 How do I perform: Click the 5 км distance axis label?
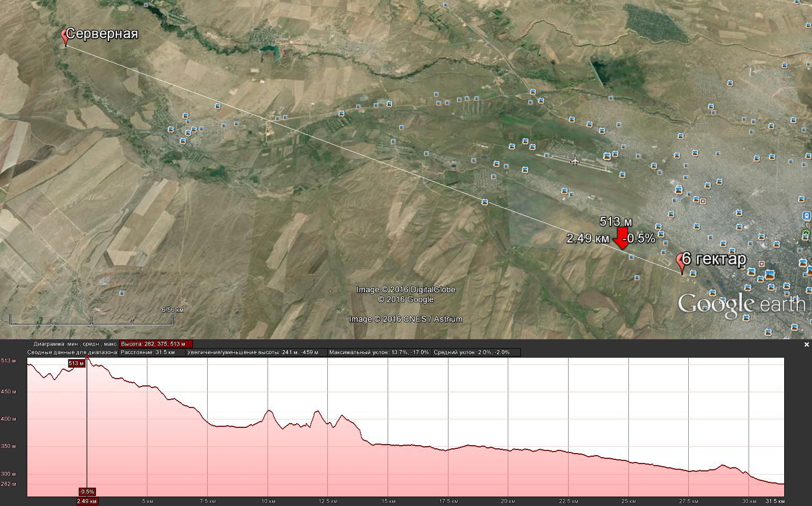147,501
